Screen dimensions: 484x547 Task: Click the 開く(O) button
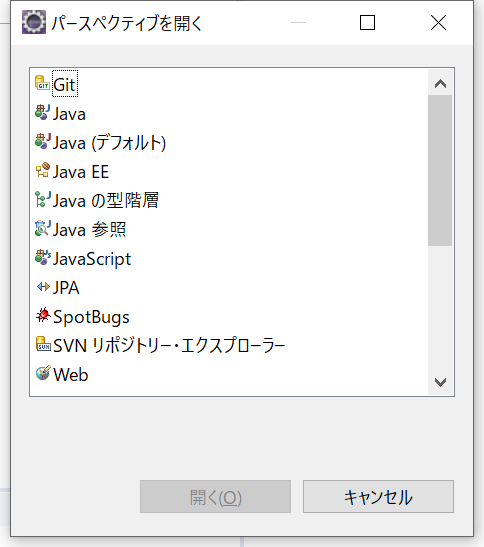tap(215, 496)
